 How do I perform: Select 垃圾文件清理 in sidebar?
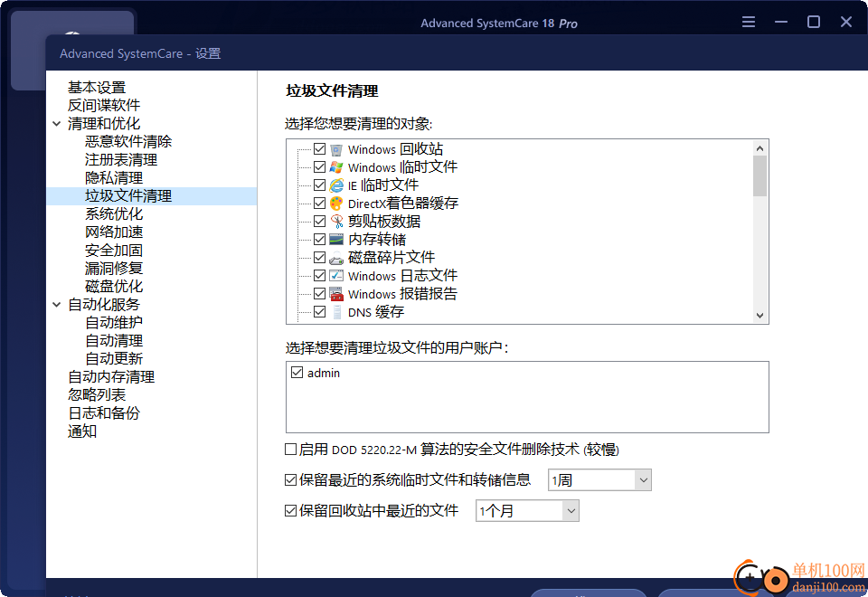point(128,196)
